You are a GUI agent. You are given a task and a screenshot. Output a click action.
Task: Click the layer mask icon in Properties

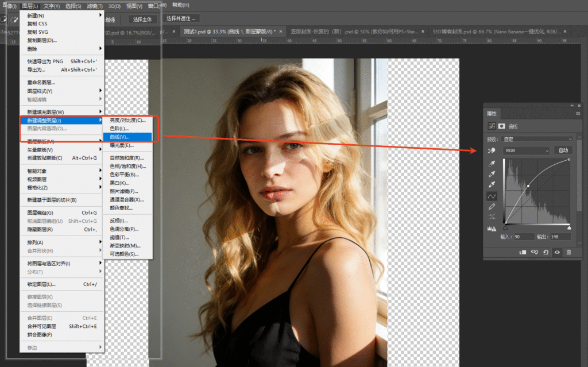[x=501, y=126]
